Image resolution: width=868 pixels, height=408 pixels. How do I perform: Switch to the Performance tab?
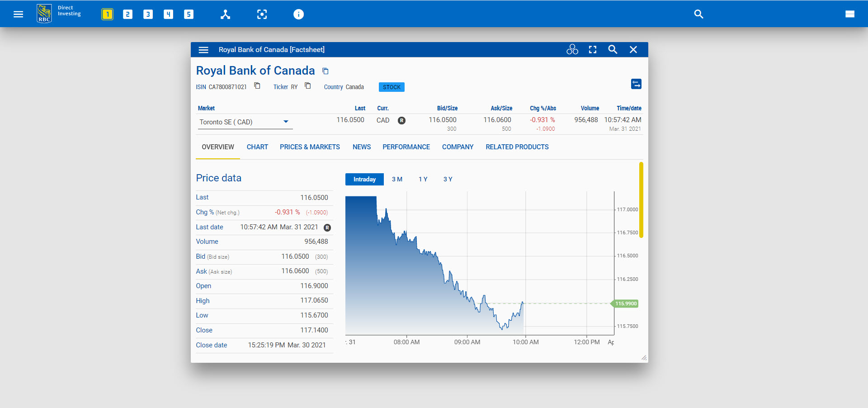(406, 147)
